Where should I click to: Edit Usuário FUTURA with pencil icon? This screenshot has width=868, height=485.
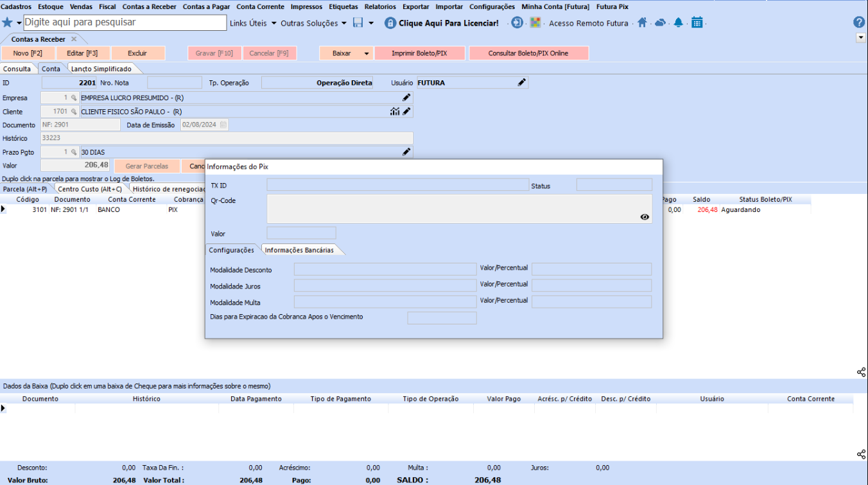click(x=522, y=82)
